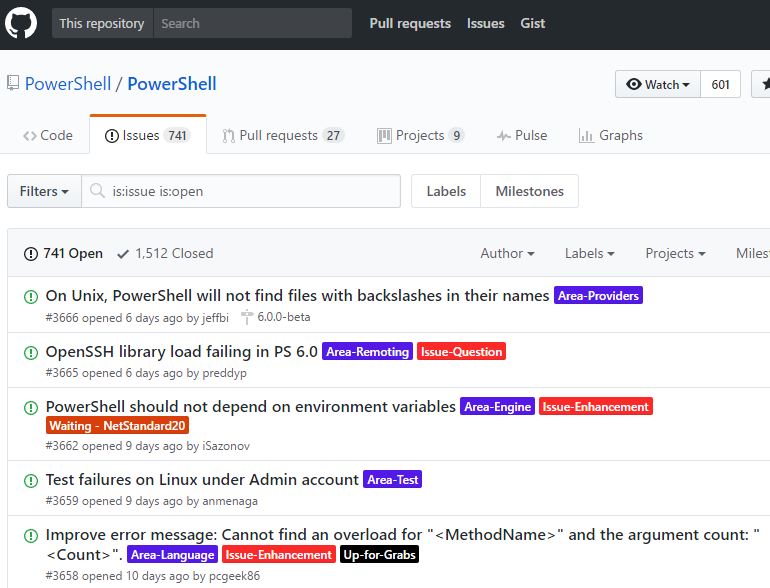Open issue titled OpenSSH library load failing
Screen dimensions: 770x588
click(181, 351)
